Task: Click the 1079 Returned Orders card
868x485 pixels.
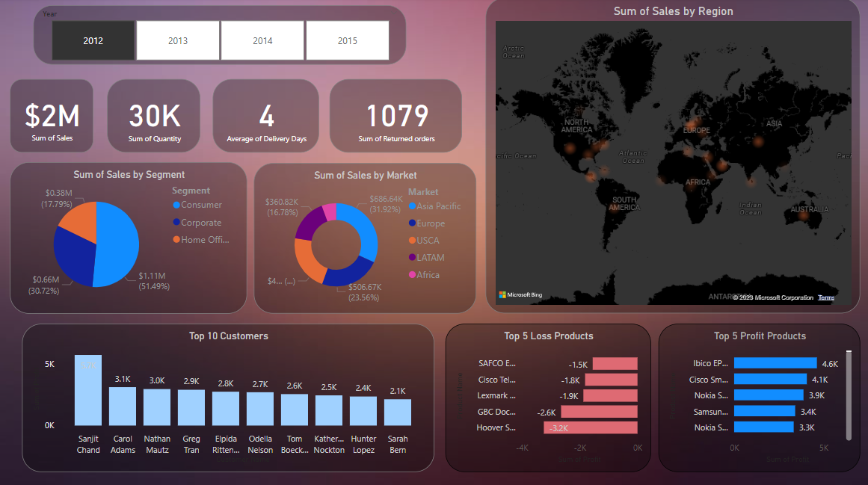Action: click(x=395, y=115)
